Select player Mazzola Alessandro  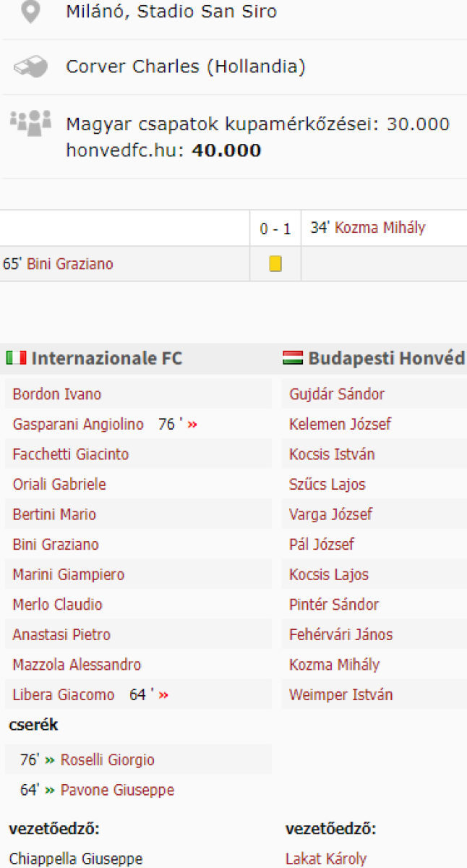pos(77,665)
